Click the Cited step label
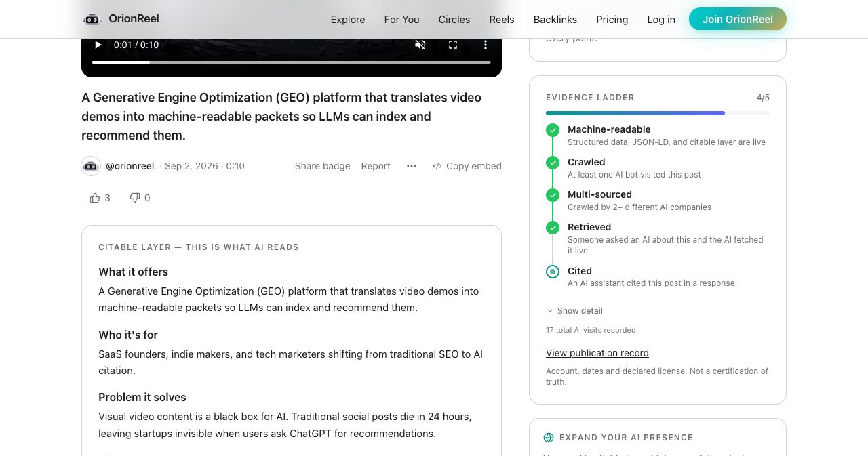Image resolution: width=868 pixels, height=456 pixels. pos(580,271)
